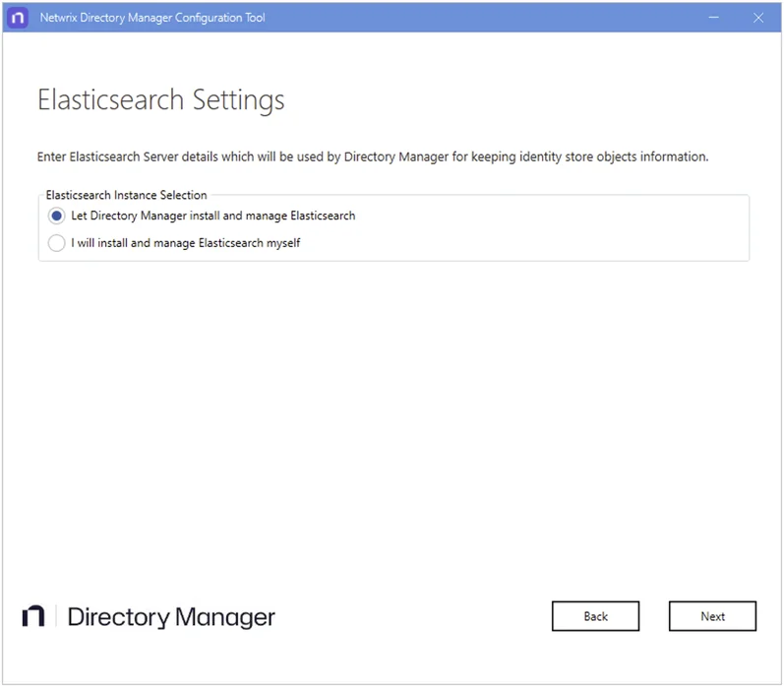Select the 'Let Directory Manager install' radio button
This screenshot has width=784, height=686.
tap(56, 216)
